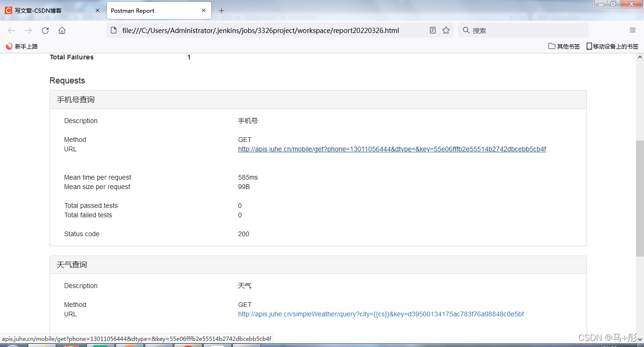Close the Postman Report tab
644x347 pixels.
pos(204,10)
